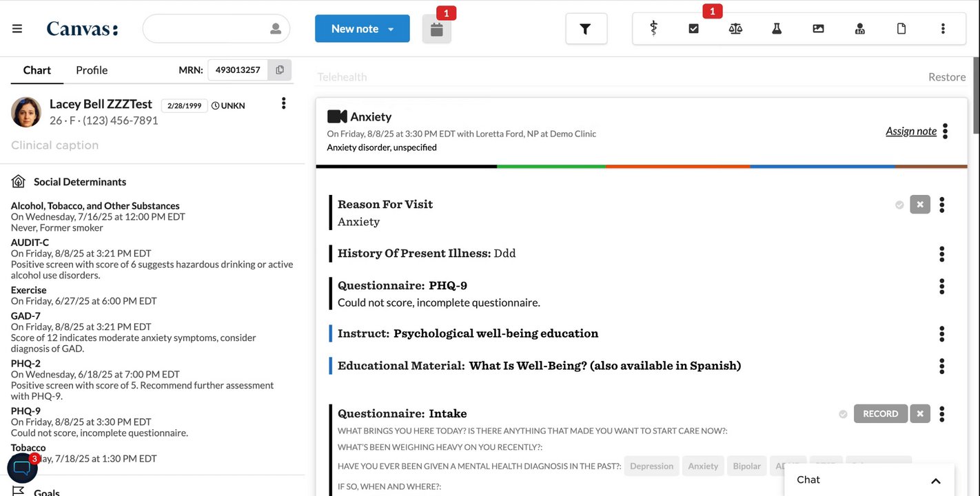Open the scales of justice icon
This screenshot has height=496, width=980.
[735, 28]
